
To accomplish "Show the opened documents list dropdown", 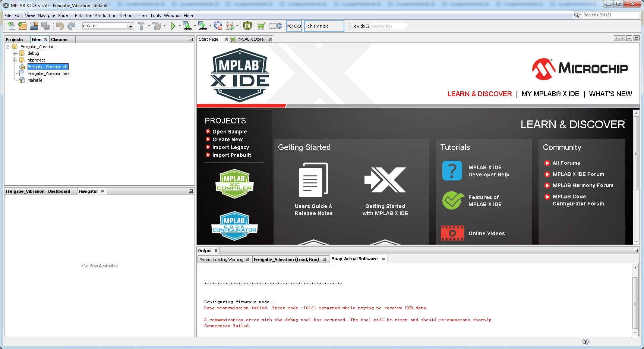I will pos(629,38).
